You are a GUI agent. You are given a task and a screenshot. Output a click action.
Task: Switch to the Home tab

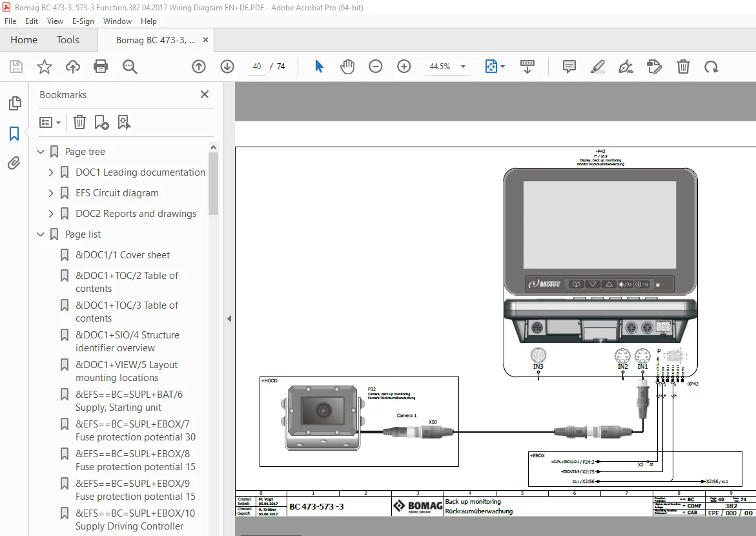(24, 40)
